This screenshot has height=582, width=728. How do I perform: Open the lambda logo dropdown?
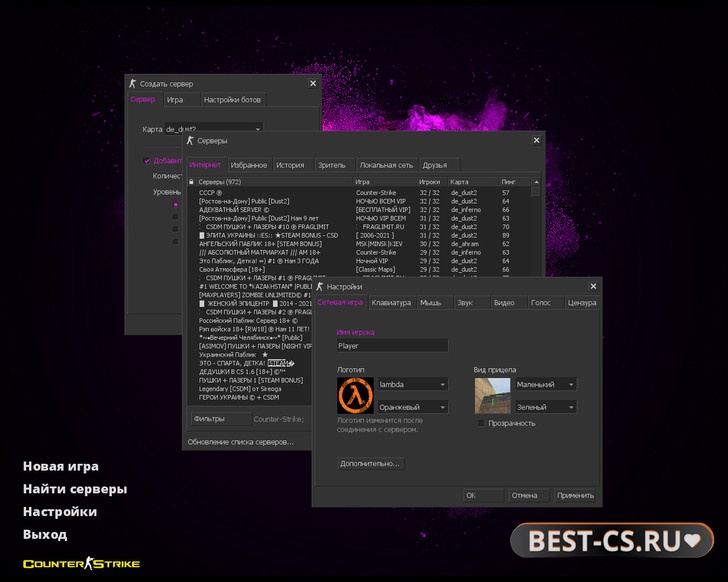tap(413, 384)
